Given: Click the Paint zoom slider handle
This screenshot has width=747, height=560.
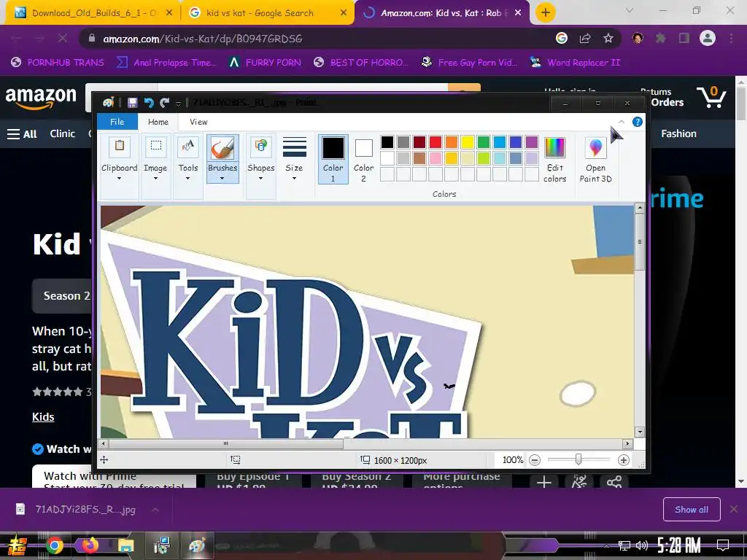Looking at the screenshot, I should (578, 459).
